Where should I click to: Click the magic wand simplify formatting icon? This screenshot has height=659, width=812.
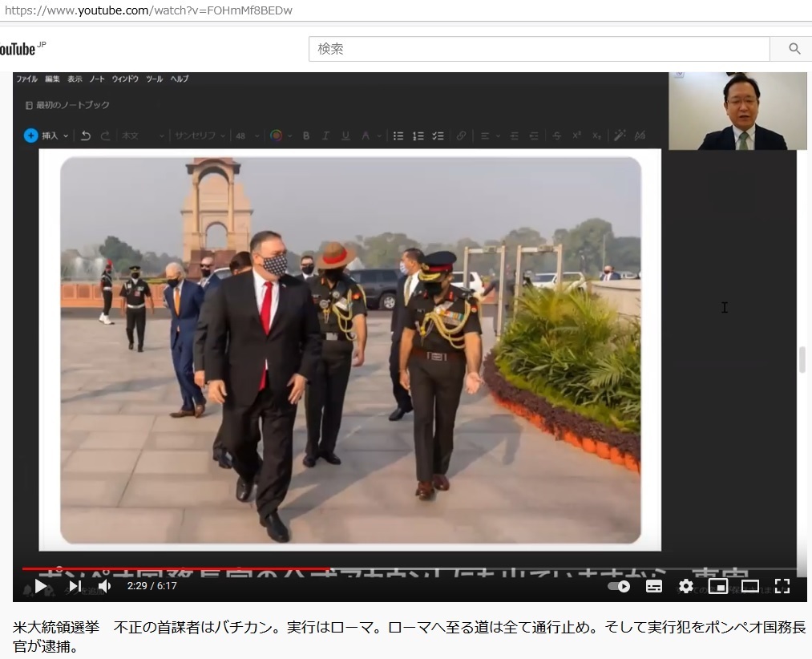[620, 135]
